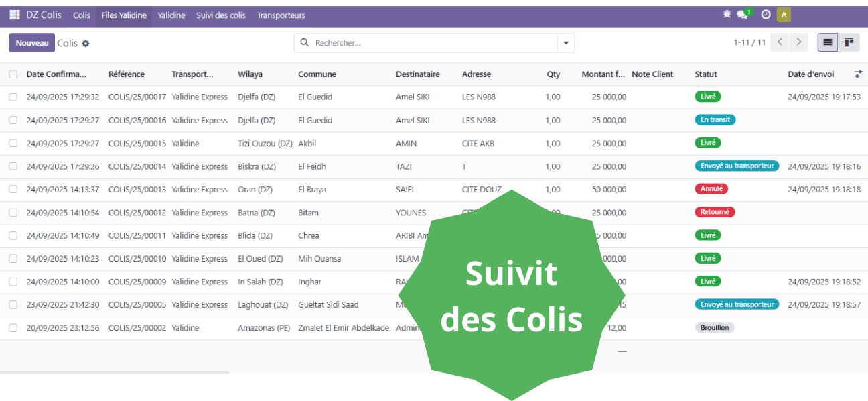Open the activities clock icon
Screen dimensions: 868x401
[766, 15]
